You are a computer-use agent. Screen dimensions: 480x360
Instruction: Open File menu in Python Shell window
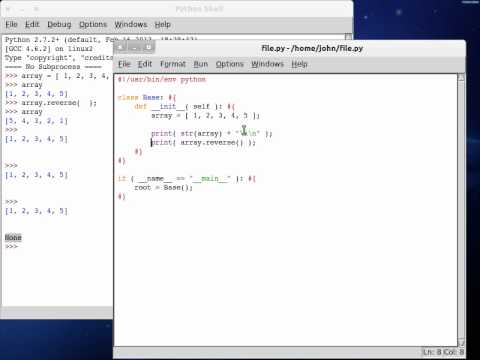coord(11,24)
